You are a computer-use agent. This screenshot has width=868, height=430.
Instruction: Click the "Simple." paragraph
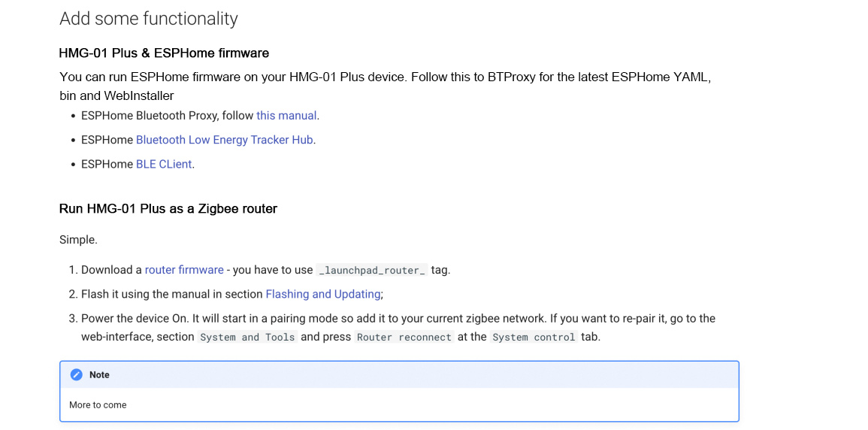78,240
